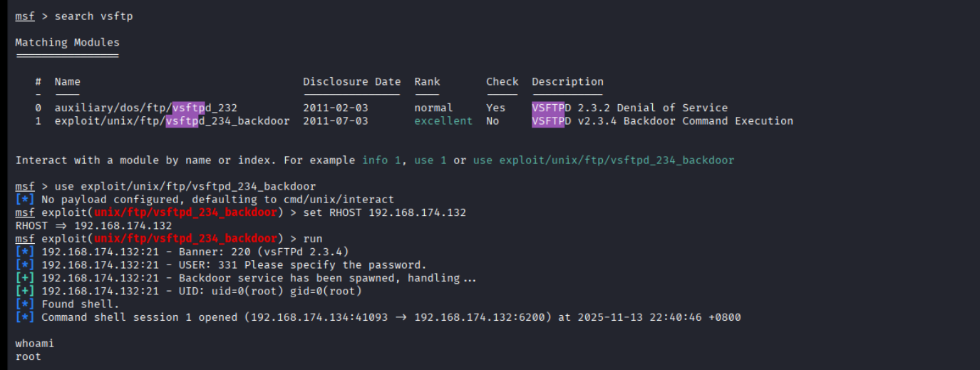Click the 'No payload configured' message line

tap(205, 200)
